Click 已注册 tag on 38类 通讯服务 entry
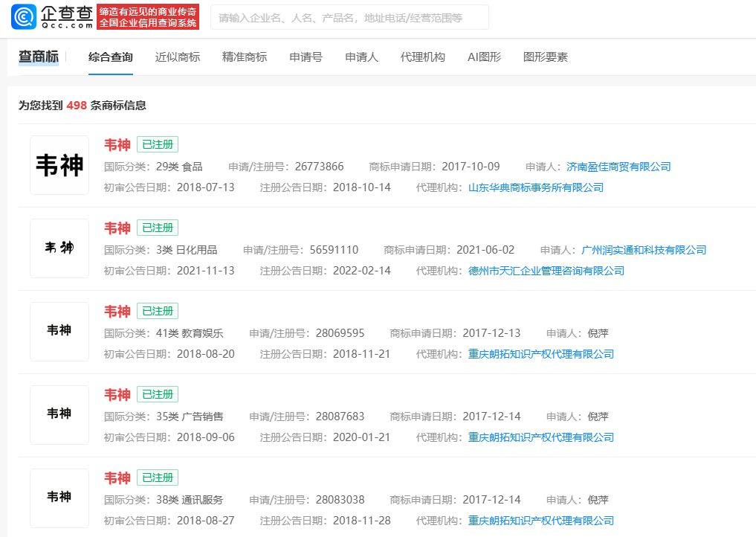Screen dimensions: 756x537 pos(158,477)
